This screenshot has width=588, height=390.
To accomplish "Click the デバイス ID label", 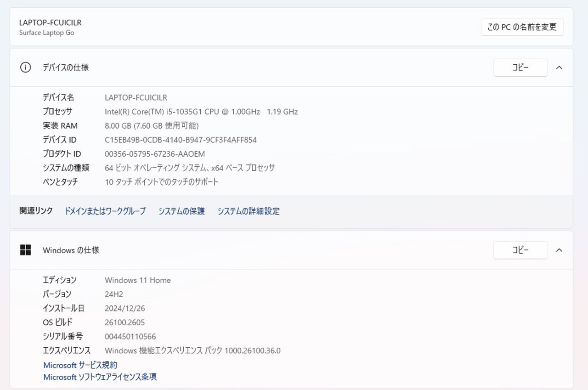I will click(x=60, y=140).
